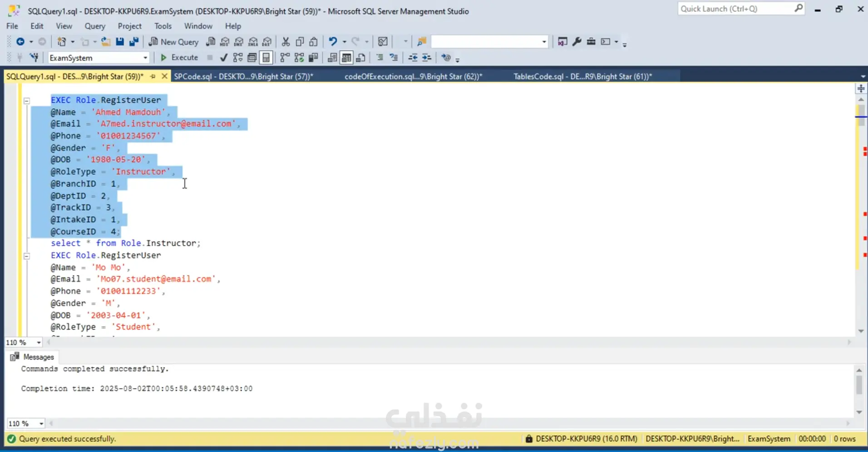Switch output to Results to File

(361, 58)
